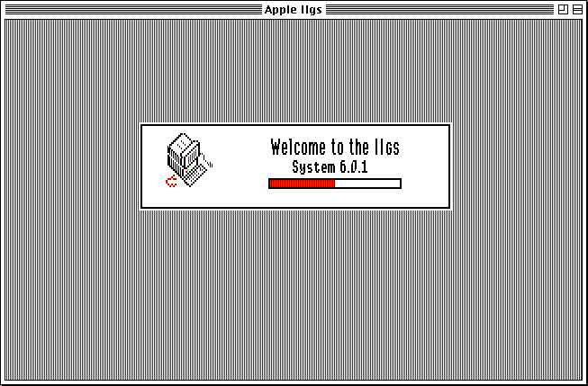Image resolution: width=588 pixels, height=386 pixels.
Task: Click the keyboard of the IIgs illustration
Action: 194,176
